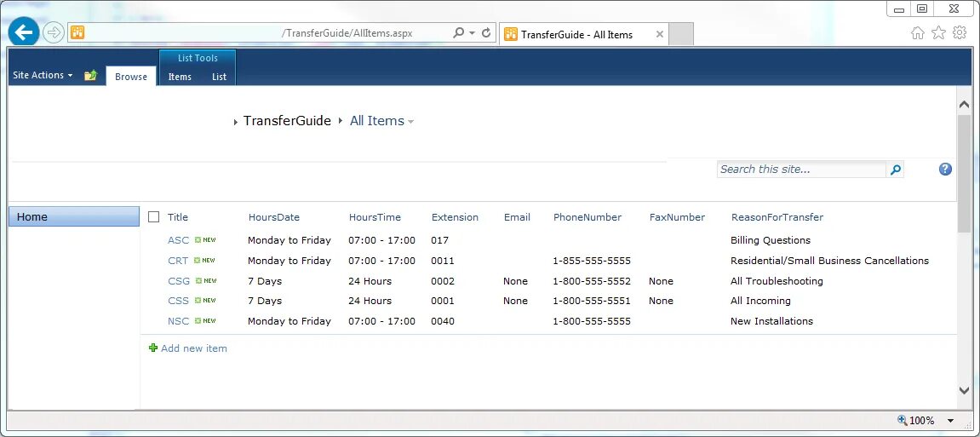Click the vertical scrollbar up arrow
This screenshot has width=980, height=437.
(964, 105)
